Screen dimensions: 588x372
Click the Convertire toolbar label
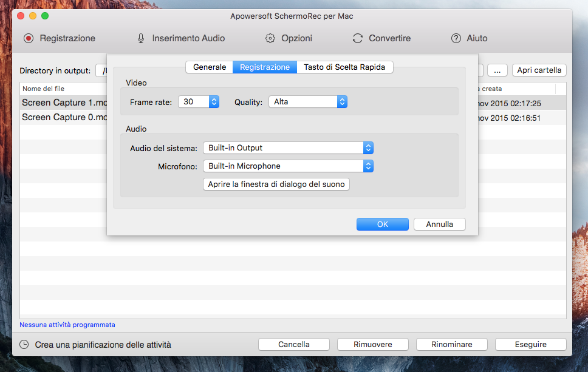pyautogui.click(x=389, y=38)
